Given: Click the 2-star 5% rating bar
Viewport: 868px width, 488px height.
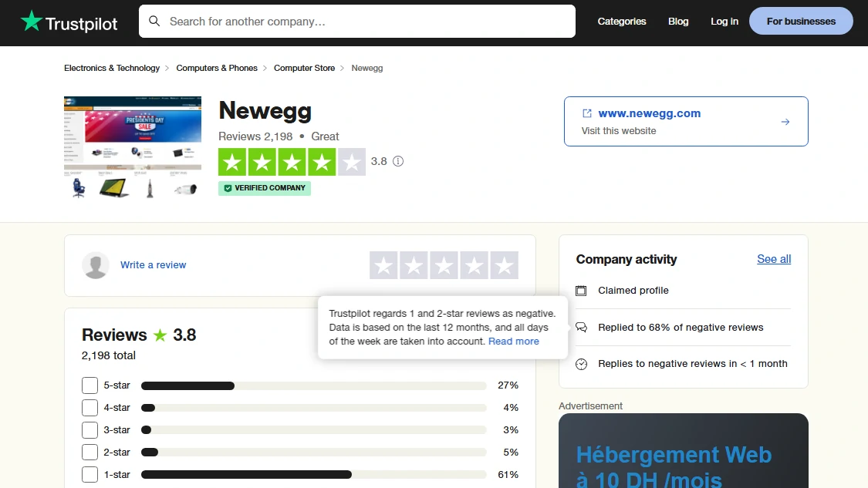Looking at the screenshot, I should click(314, 453).
